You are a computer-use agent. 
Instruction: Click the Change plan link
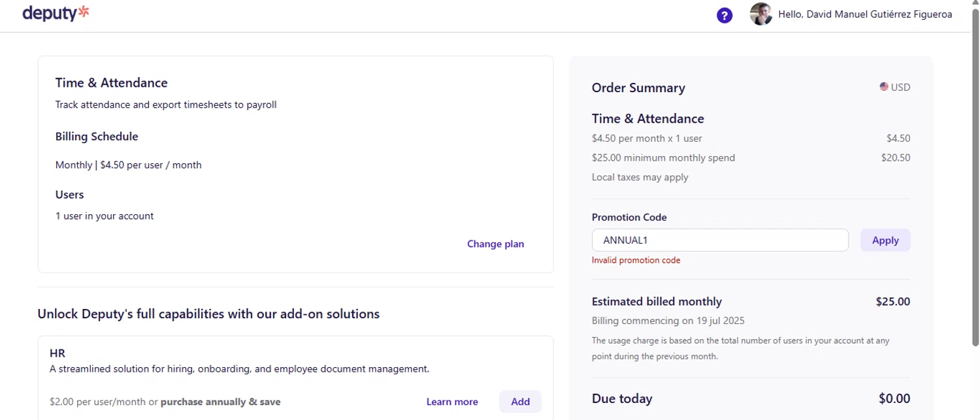pyautogui.click(x=495, y=244)
